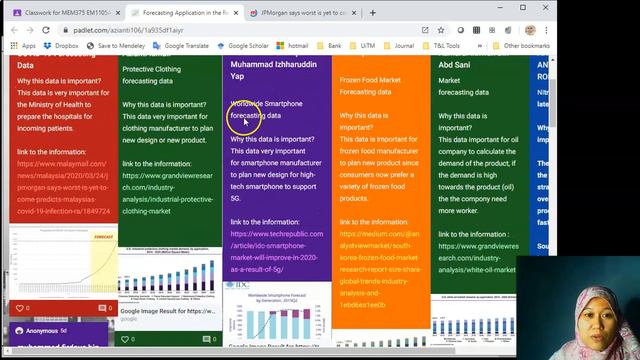Open grandviewresearch white oil market link
This screenshot has width=640, height=360.
coord(478,258)
